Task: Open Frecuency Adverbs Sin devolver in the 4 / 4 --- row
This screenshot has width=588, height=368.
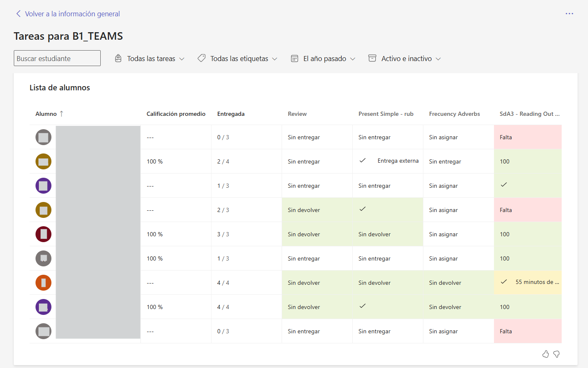Action: (x=458, y=283)
